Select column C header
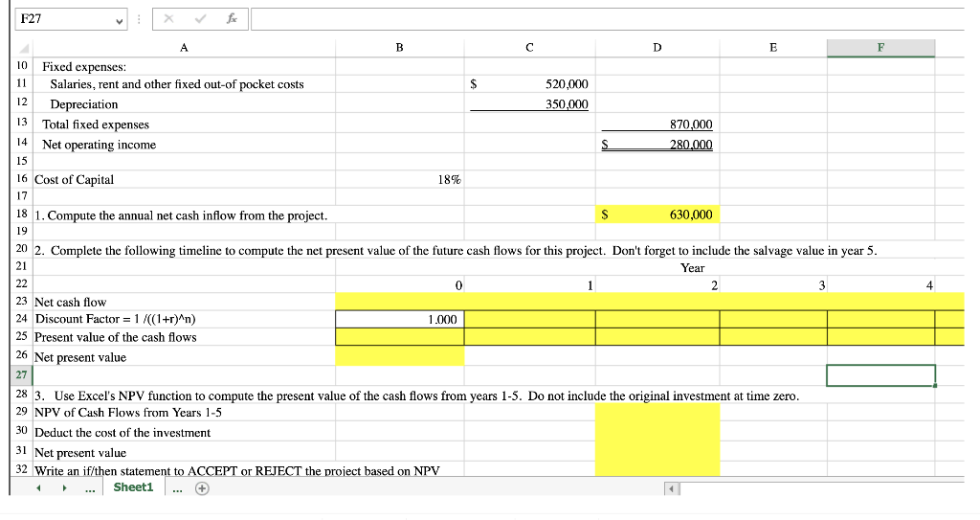Image resolution: width=980 pixels, height=520 pixels. (529, 48)
